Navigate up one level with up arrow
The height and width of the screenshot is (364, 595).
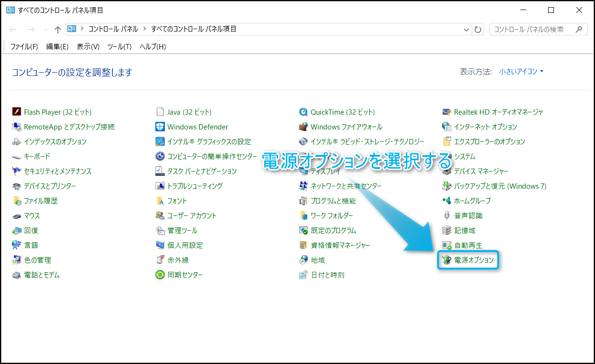point(58,29)
